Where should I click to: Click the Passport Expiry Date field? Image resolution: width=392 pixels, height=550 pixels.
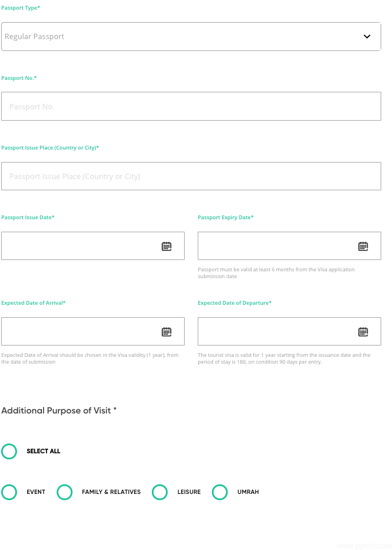pyautogui.click(x=276, y=246)
